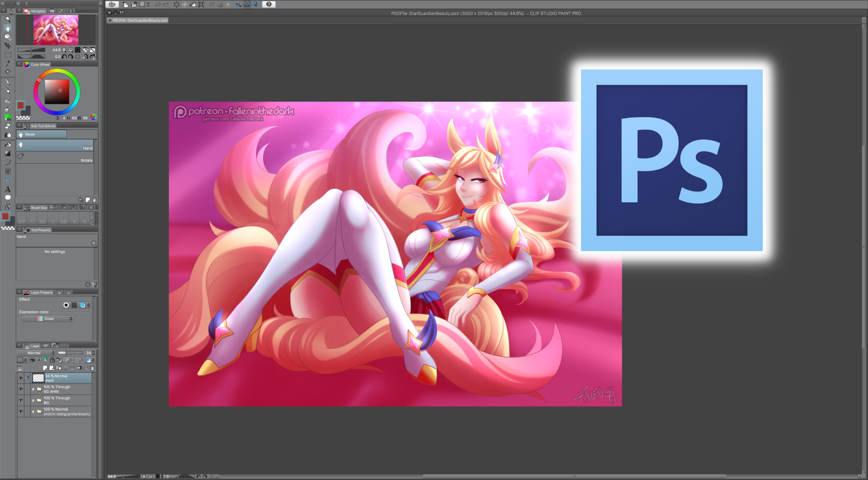Click the Help question mark icon
This screenshot has height=480, width=868.
(269, 4)
